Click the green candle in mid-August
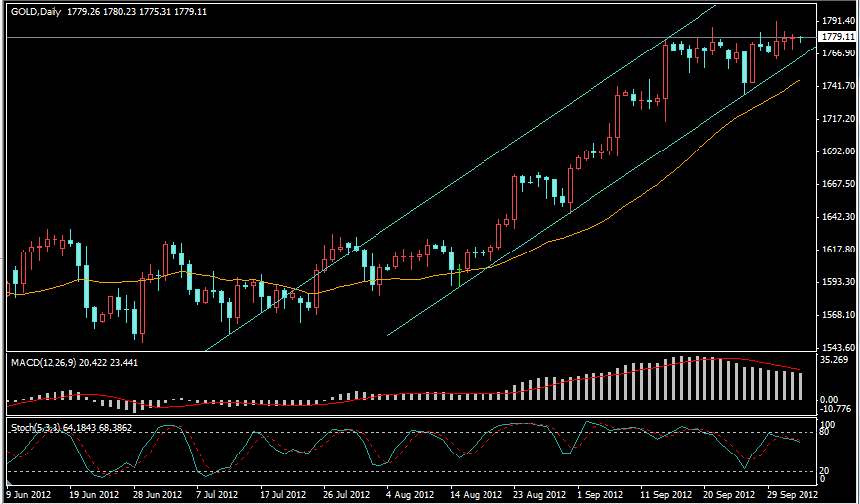The height and width of the screenshot is (504, 860). (459, 275)
